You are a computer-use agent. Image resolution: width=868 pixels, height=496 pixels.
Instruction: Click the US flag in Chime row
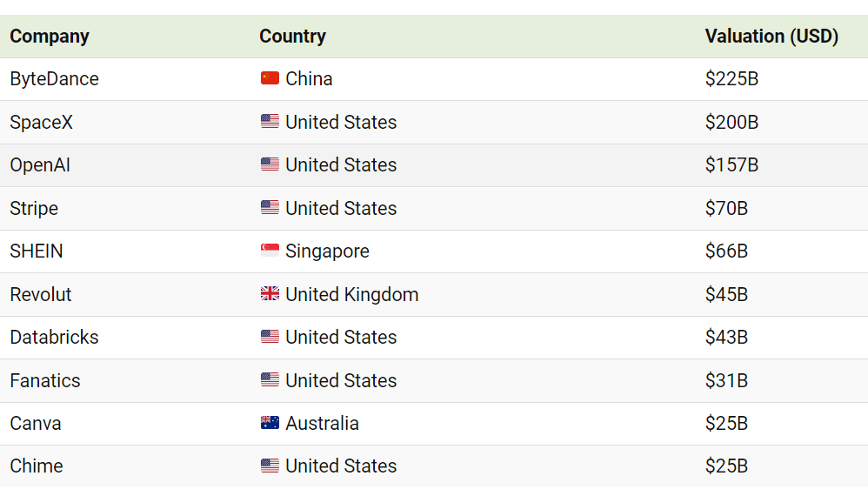point(270,465)
